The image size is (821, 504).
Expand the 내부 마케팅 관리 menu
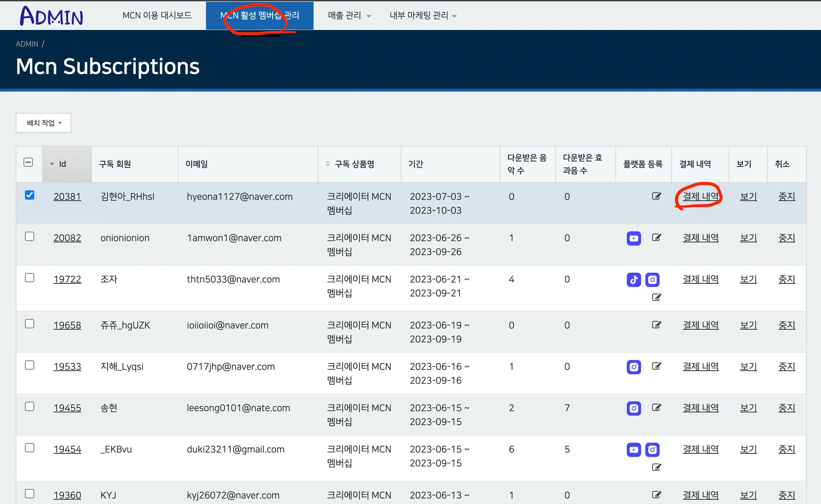423,16
